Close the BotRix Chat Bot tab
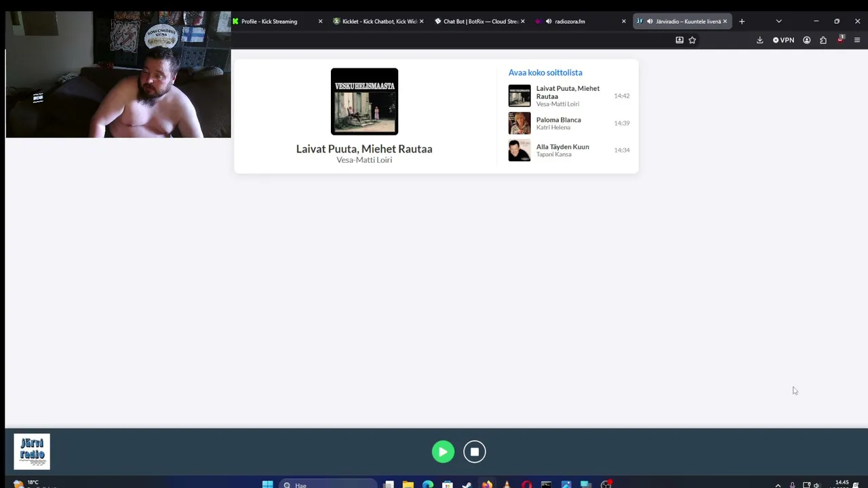Screen dimensions: 868x488 pos(523,22)
